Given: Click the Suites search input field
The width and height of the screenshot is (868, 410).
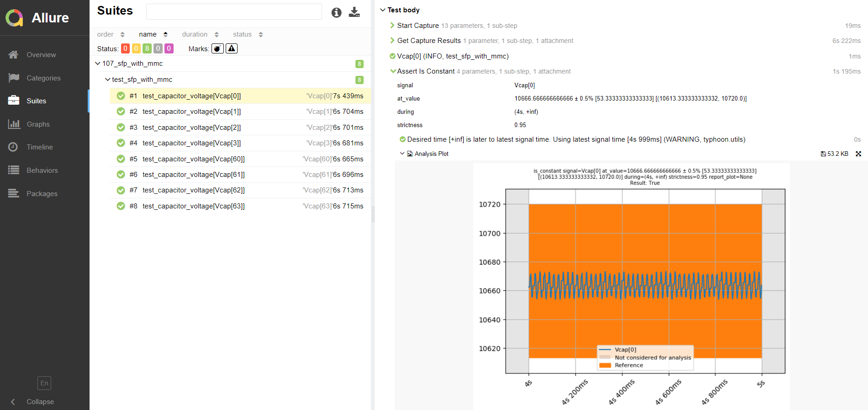Looking at the screenshot, I should (234, 12).
